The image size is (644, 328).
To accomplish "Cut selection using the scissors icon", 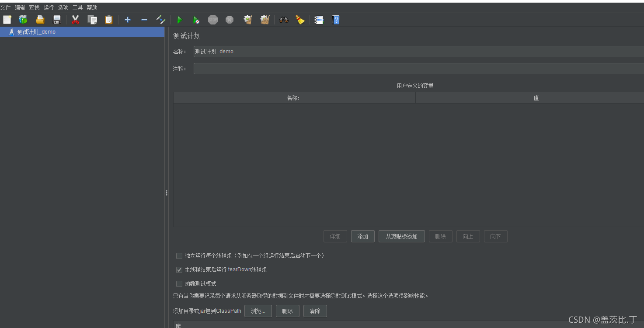I will tap(75, 20).
